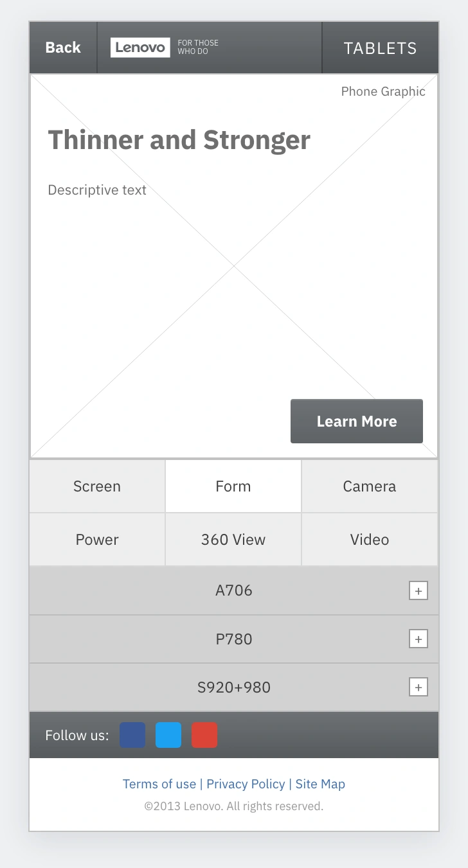The width and height of the screenshot is (468, 868).
Task: Expand the A706 accordion row
Action: coord(234,590)
